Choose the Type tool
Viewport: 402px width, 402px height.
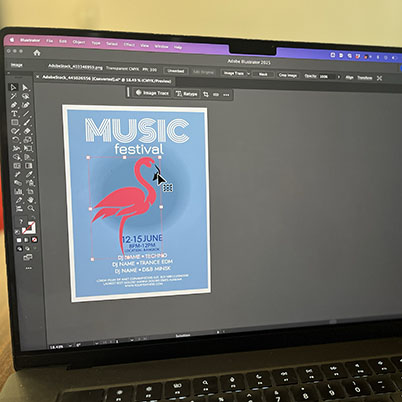[14, 114]
